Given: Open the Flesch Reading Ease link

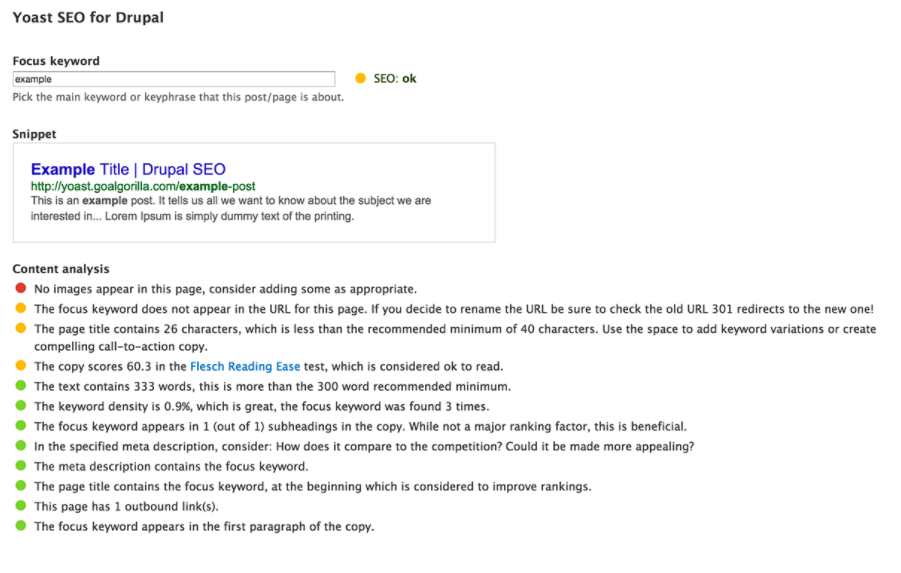Looking at the screenshot, I should pyautogui.click(x=245, y=366).
